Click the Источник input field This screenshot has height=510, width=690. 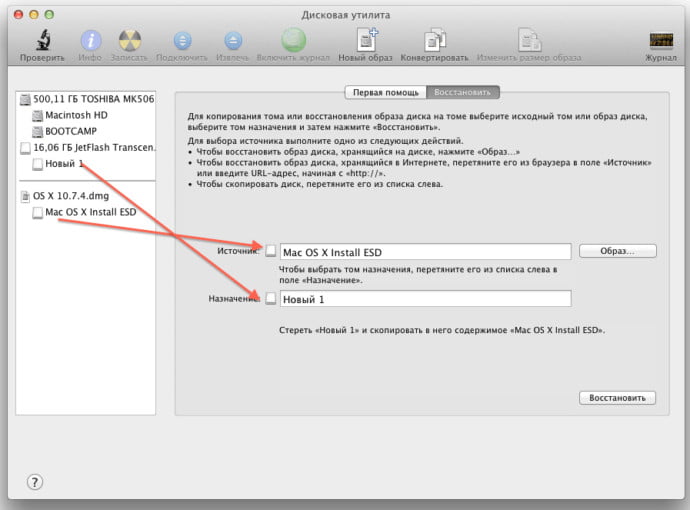426,252
